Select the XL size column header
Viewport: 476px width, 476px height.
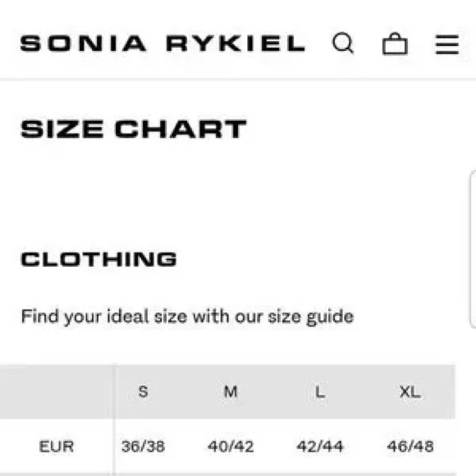[x=410, y=391]
